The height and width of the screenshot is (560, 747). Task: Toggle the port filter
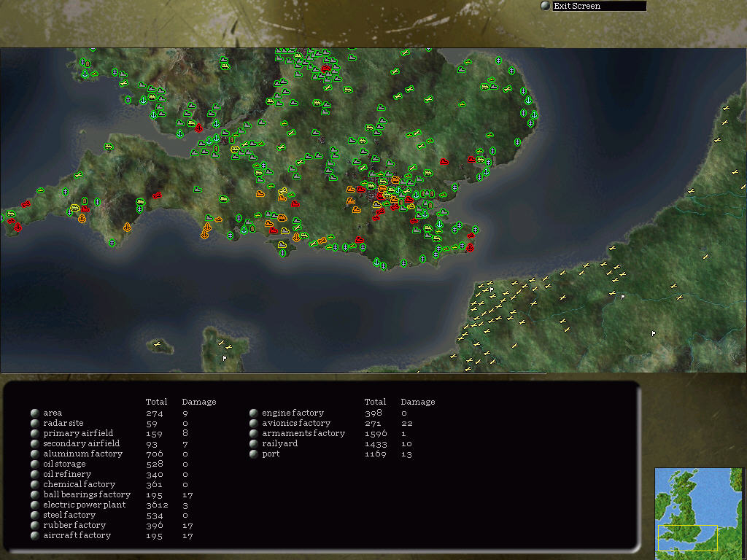coord(253,454)
